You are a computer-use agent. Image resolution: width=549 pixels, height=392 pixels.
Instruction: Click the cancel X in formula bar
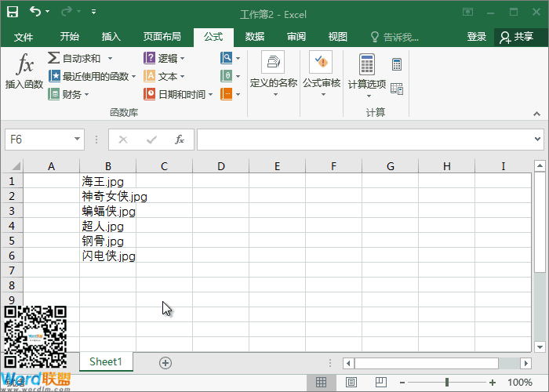pos(123,140)
